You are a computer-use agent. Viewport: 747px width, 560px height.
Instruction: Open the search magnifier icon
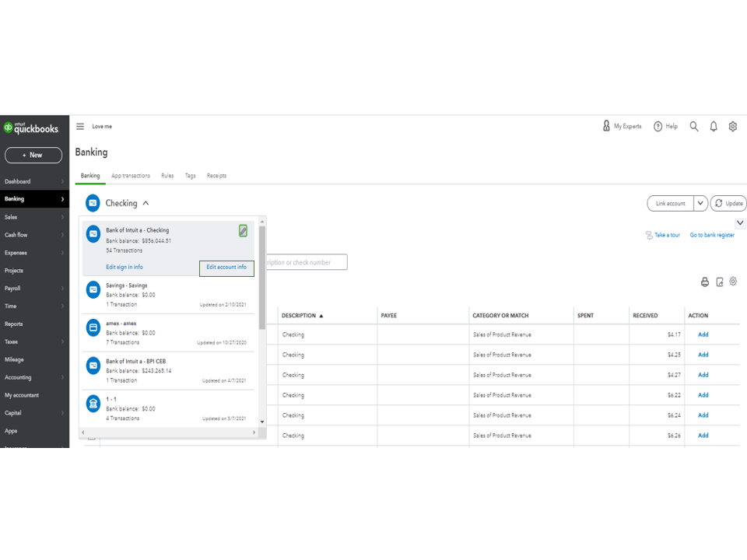pyautogui.click(x=694, y=126)
